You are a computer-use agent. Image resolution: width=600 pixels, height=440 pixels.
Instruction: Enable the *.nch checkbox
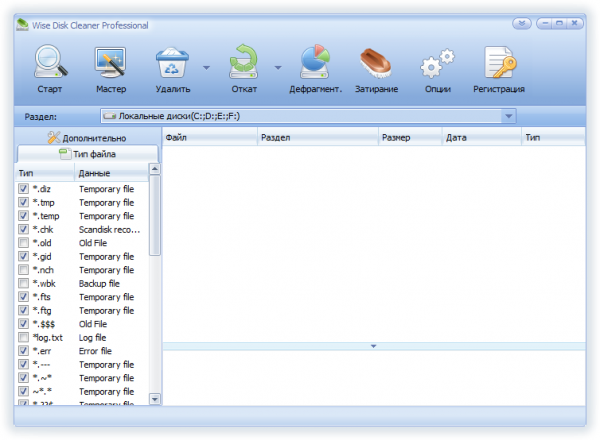click(24, 270)
